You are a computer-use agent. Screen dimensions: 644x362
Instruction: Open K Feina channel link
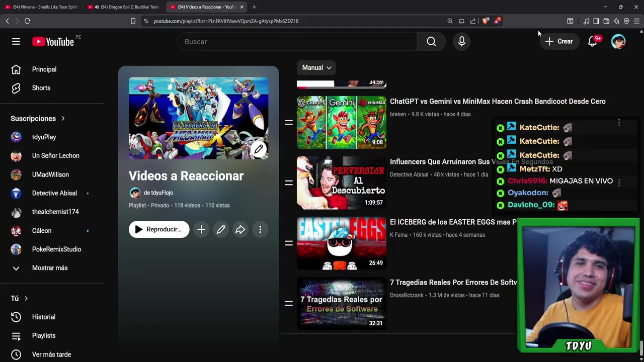point(398,235)
